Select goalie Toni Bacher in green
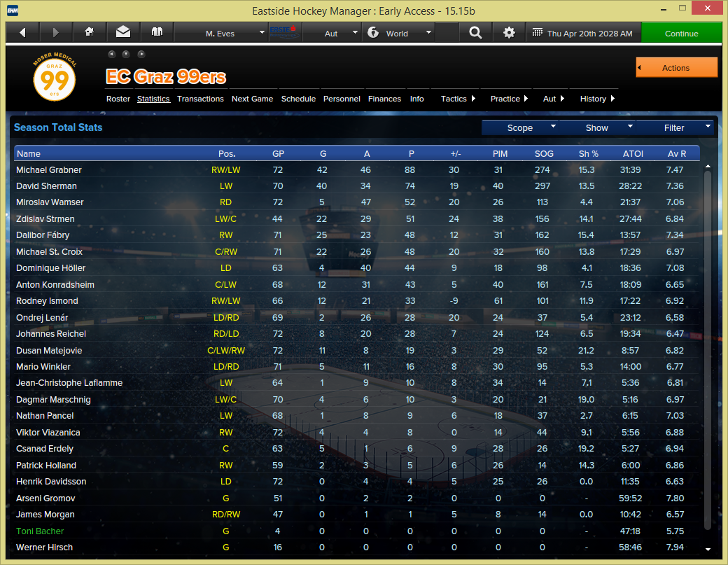This screenshot has width=728, height=565. [x=40, y=531]
